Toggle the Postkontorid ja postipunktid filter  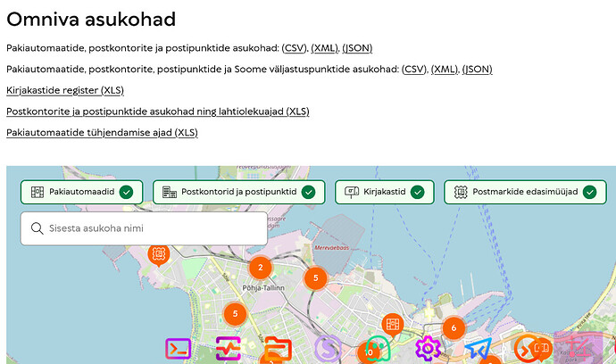click(239, 192)
